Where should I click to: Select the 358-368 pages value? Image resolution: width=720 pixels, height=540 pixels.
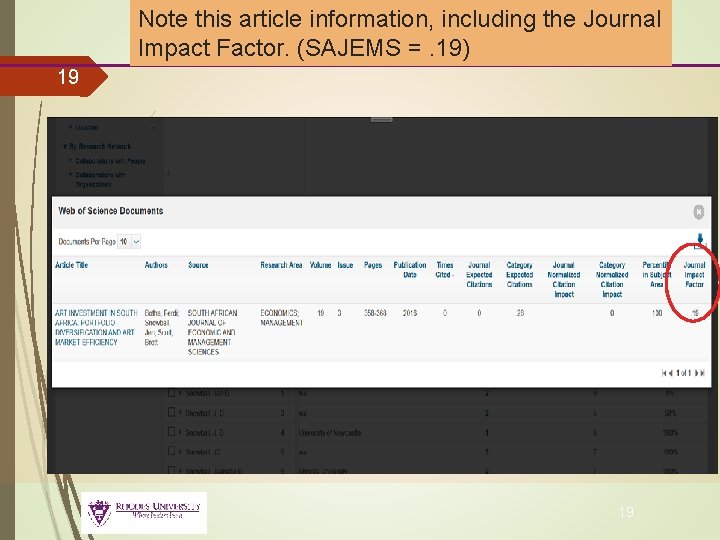[375, 313]
